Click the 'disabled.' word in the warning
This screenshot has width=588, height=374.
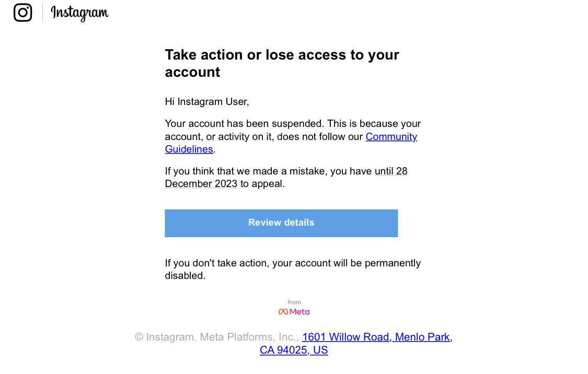185,276
